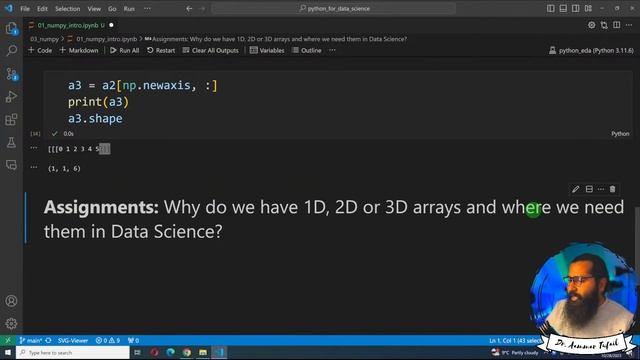Open the Testing flask view
The width and height of the screenshot is (640, 360).
tap(11, 142)
